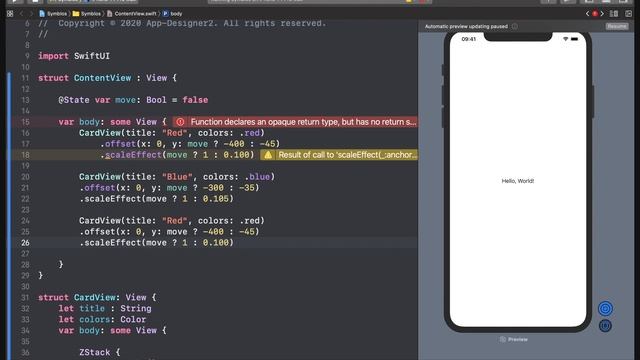Click the 09:41 time in preview status bar
The height and width of the screenshot is (360, 640).
coord(469,39)
